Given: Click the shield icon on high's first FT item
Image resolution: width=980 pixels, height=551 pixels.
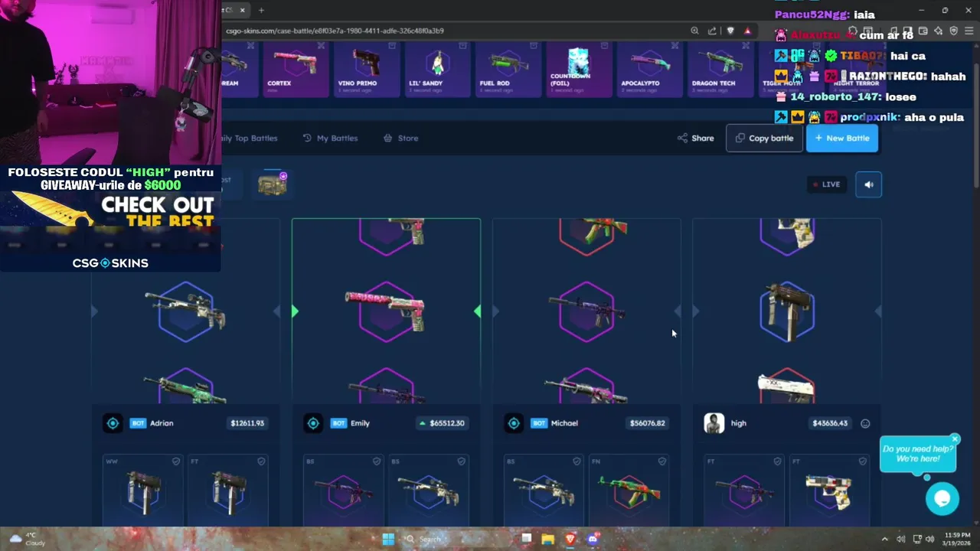Looking at the screenshot, I should (x=778, y=461).
